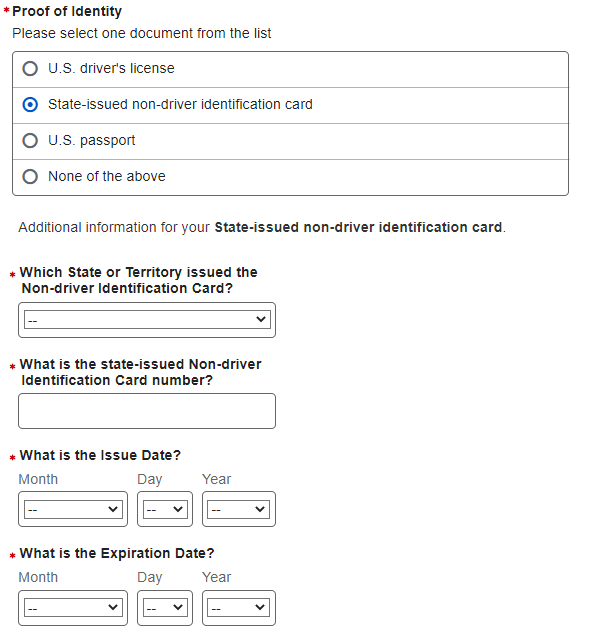Screen dimensions: 614x643
Task: Click the What is the Expiration Date label
Action: click(x=116, y=553)
